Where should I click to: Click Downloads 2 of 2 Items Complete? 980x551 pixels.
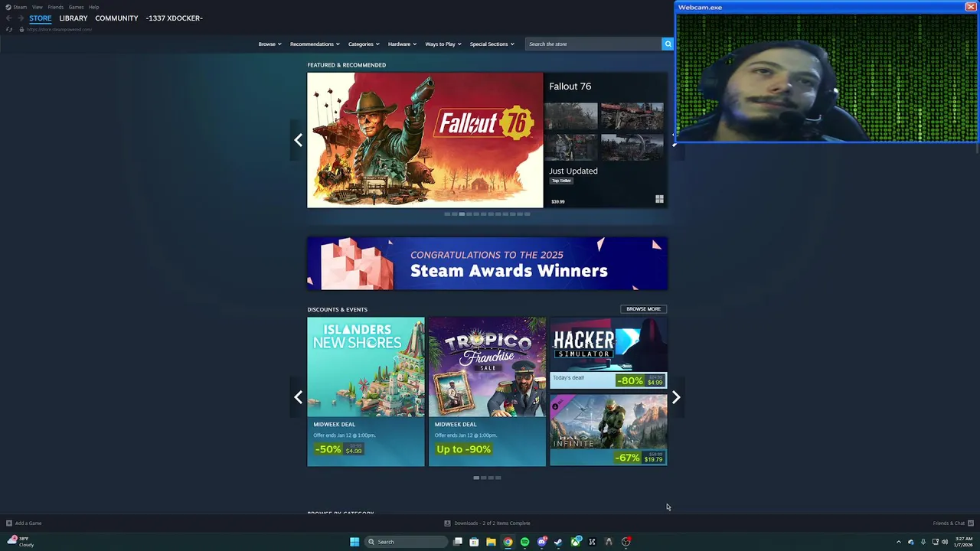pyautogui.click(x=492, y=523)
